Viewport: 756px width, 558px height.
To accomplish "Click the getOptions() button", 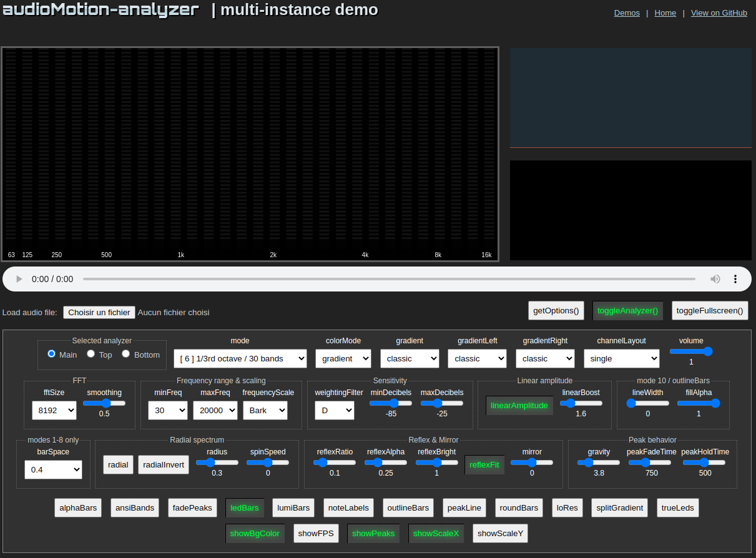I will (x=556, y=310).
